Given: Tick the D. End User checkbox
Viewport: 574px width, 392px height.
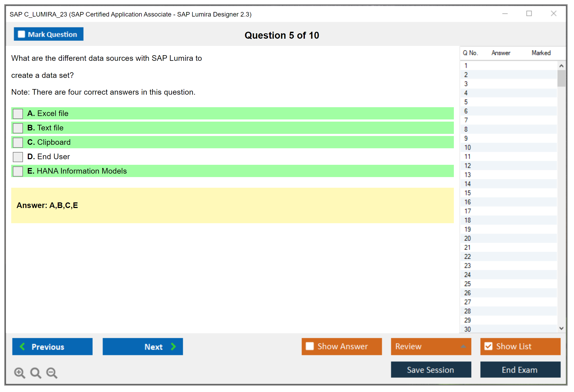Looking at the screenshot, I should 18,157.
